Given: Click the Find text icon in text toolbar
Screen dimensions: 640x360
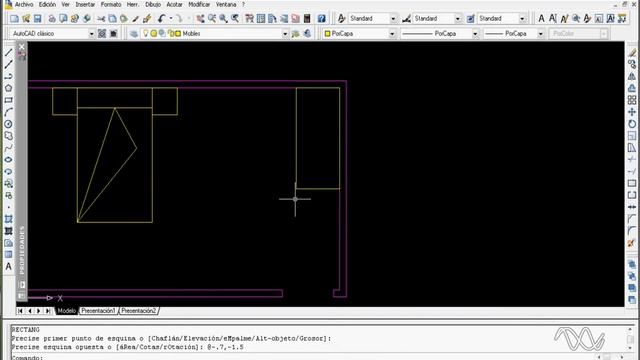Looking at the screenshot, I should point(576,18).
